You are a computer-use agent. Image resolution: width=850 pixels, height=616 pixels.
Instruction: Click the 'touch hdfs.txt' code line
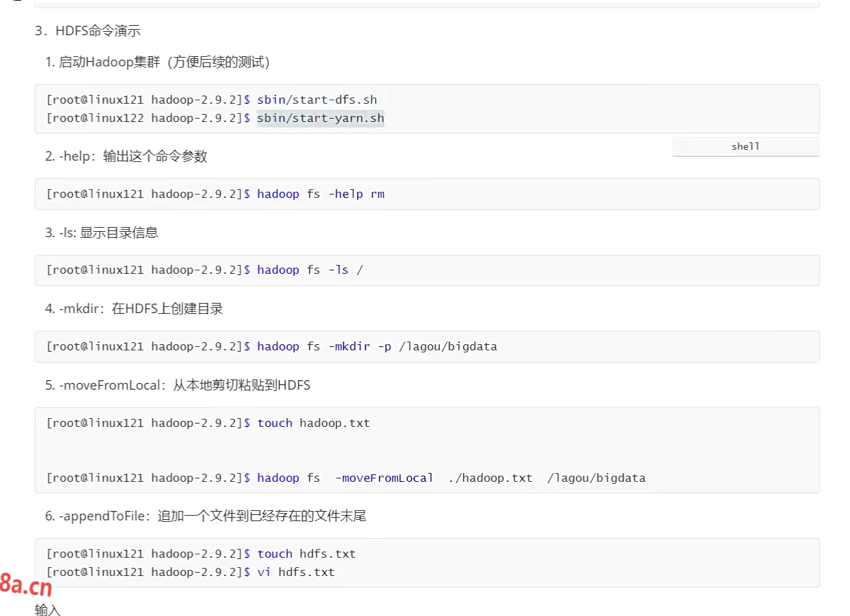click(306, 554)
